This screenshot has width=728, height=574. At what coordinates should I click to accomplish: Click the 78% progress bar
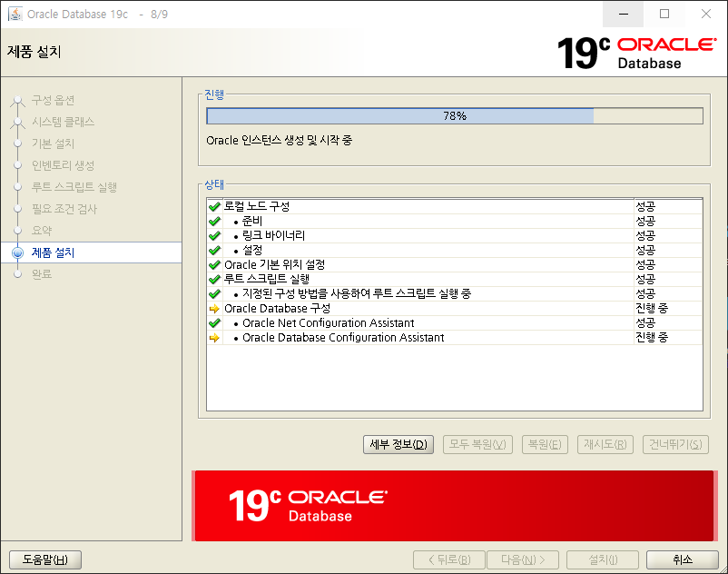pos(455,115)
